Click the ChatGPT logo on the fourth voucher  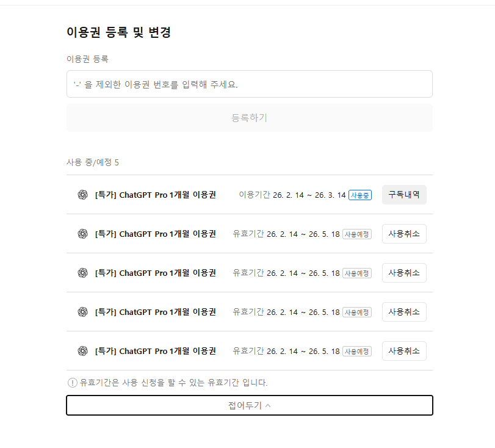coord(81,311)
